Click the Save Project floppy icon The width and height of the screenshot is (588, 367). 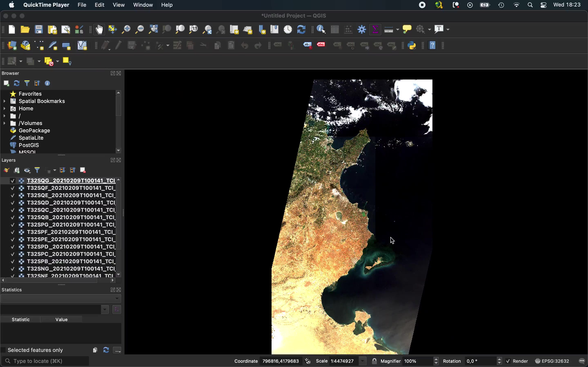tap(39, 30)
